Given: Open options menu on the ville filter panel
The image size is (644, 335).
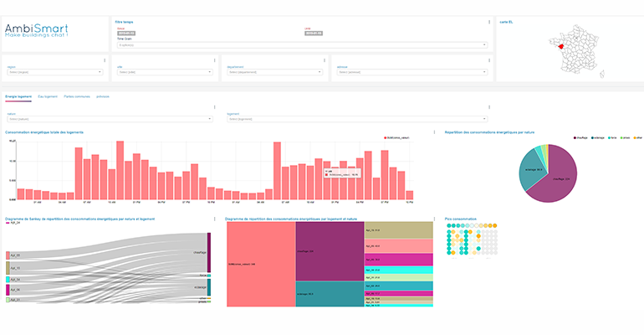Looking at the screenshot, I should [214, 60].
